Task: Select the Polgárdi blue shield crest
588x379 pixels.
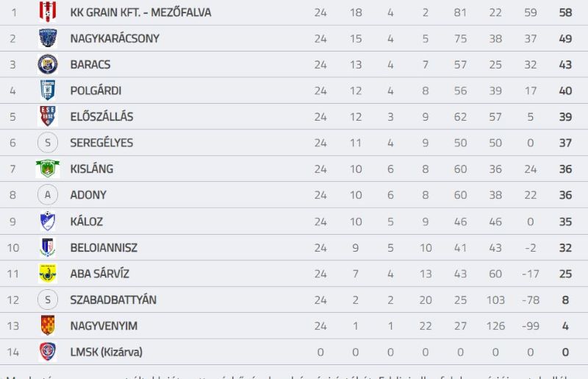Action: tap(48, 90)
